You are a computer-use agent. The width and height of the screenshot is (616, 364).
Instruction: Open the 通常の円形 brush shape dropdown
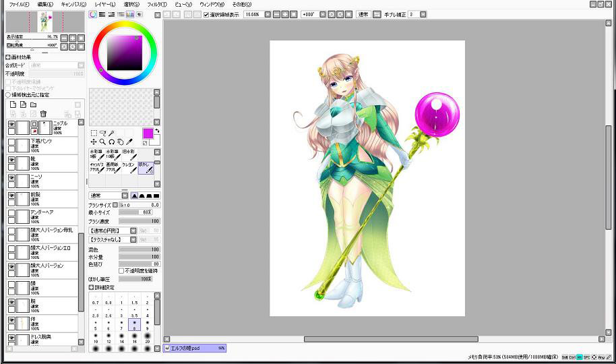click(133, 231)
